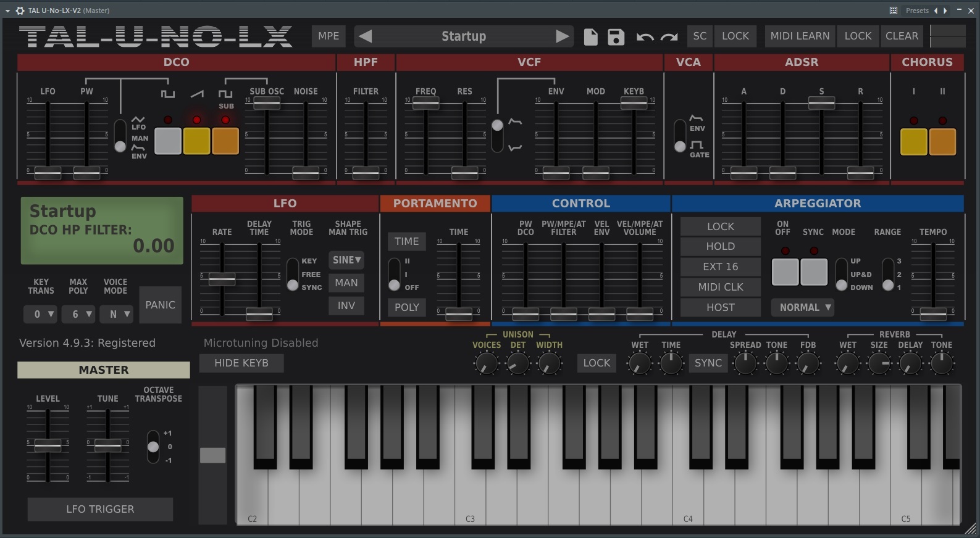Click LOCK next to MIDI LEARN
The height and width of the screenshot is (538, 980).
coord(858,36)
